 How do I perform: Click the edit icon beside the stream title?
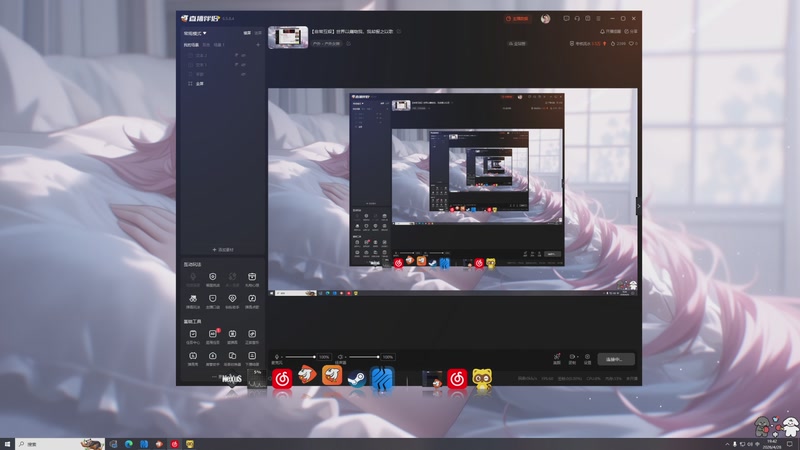(x=399, y=32)
